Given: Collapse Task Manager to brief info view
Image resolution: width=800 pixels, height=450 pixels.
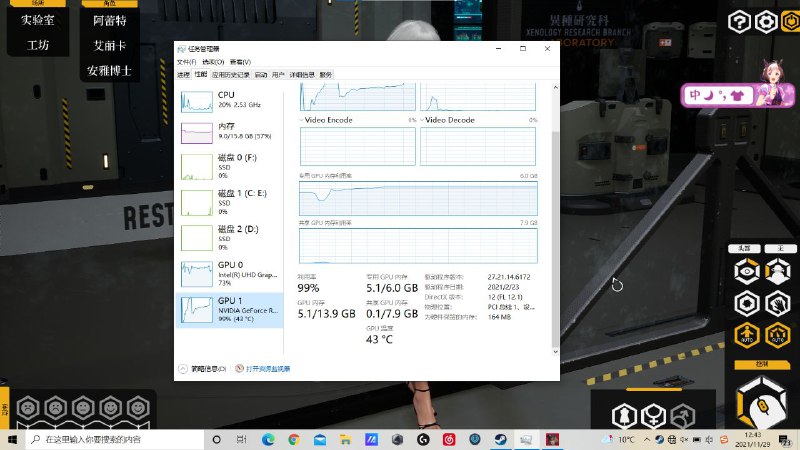Looking at the screenshot, I should coord(207,368).
